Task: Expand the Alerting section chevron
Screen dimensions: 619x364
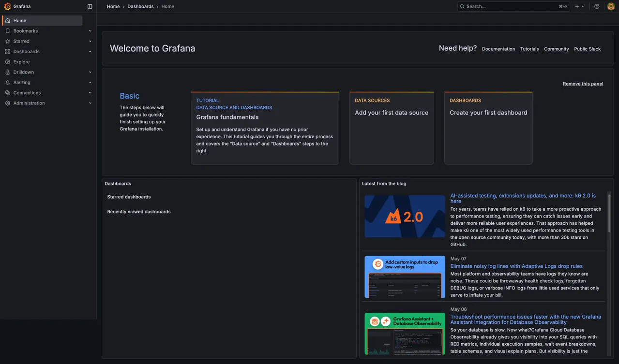Action: coord(90,83)
